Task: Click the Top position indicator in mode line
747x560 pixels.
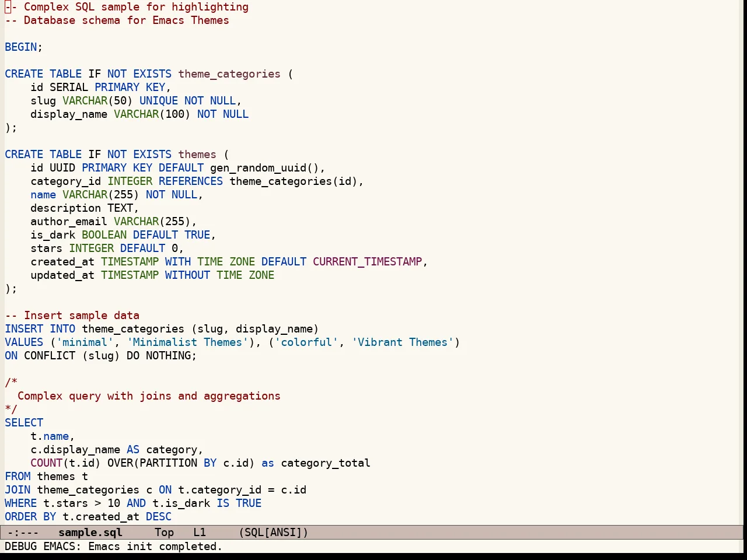Action: pos(164,532)
